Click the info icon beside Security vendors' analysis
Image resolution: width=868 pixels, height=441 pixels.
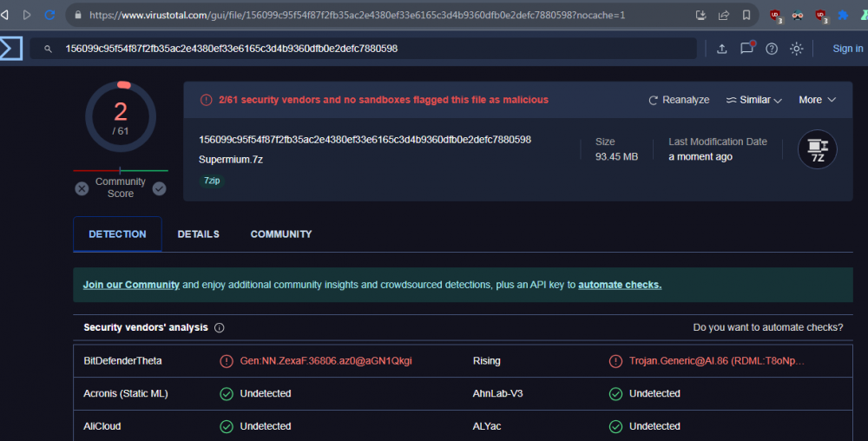click(220, 328)
